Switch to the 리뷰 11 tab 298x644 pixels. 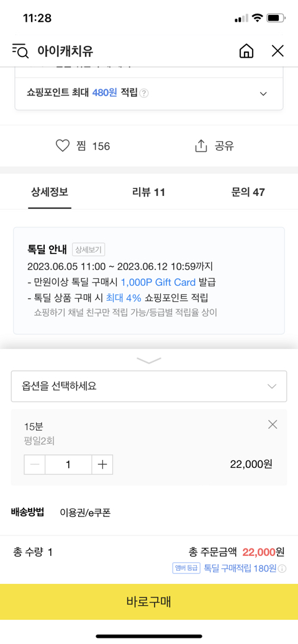click(x=148, y=192)
